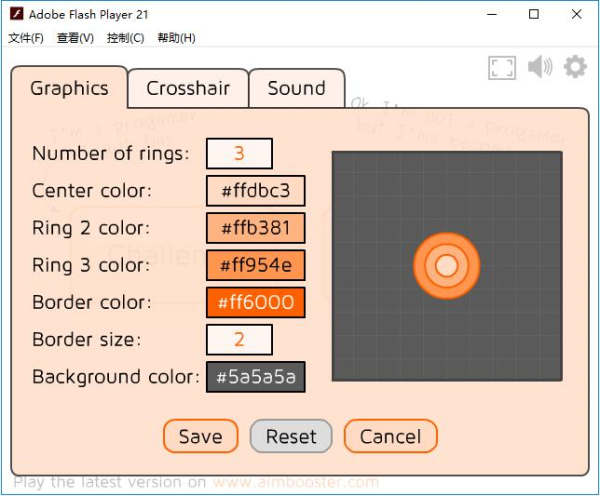Select the Graphics tab

pyautogui.click(x=69, y=88)
